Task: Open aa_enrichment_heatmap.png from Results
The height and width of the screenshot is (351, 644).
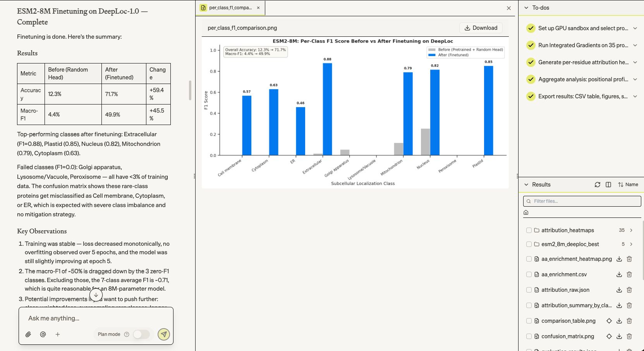Action: point(577,259)
